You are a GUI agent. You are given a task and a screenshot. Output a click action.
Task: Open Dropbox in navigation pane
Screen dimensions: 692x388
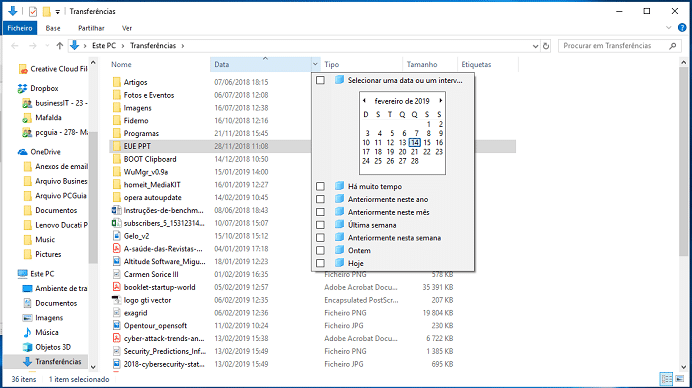(44, 88)
